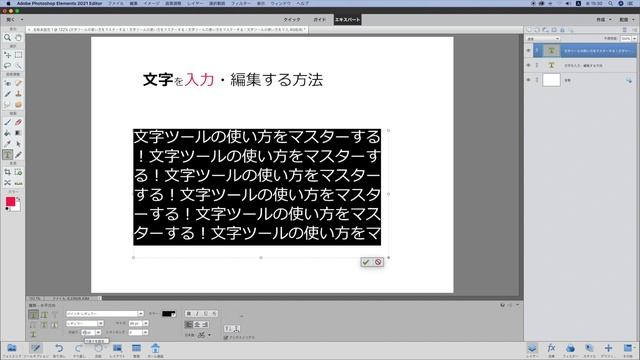Select the Crop tool
Screen dimensions: 640x360
click(7, 172)
